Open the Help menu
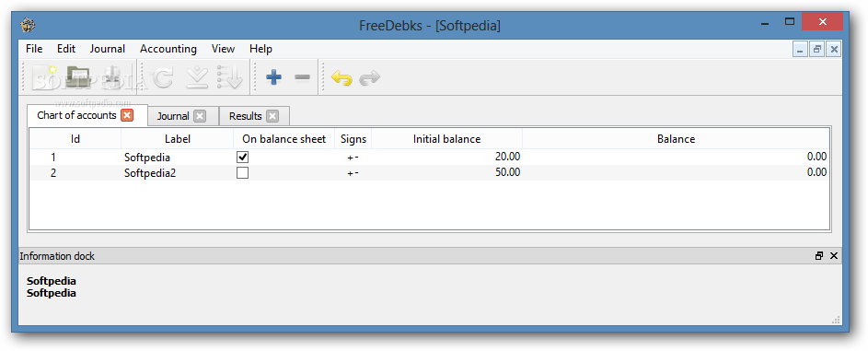868x351 pixels. (x=260, y=49)
